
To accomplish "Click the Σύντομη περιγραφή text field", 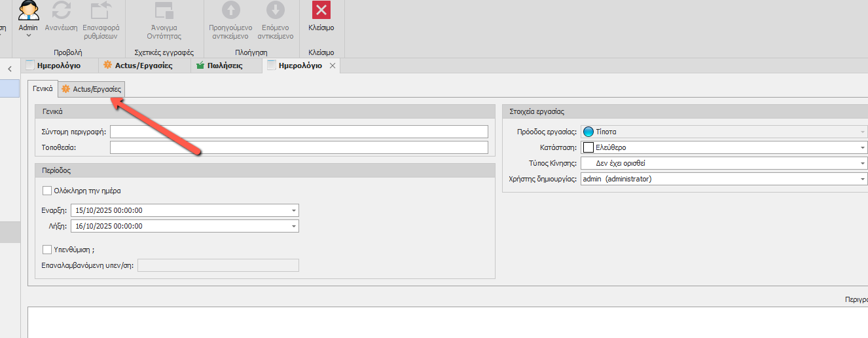I will (298, 132).
